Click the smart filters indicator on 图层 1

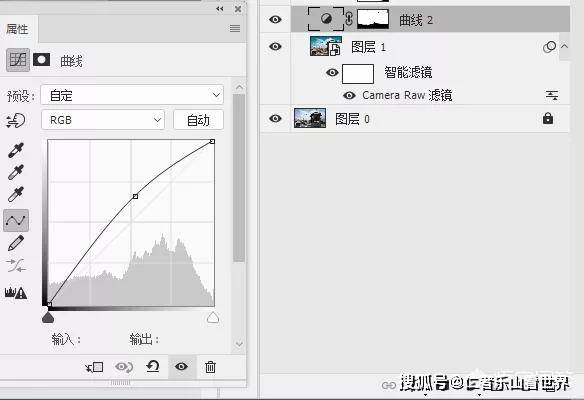[549, 47]
